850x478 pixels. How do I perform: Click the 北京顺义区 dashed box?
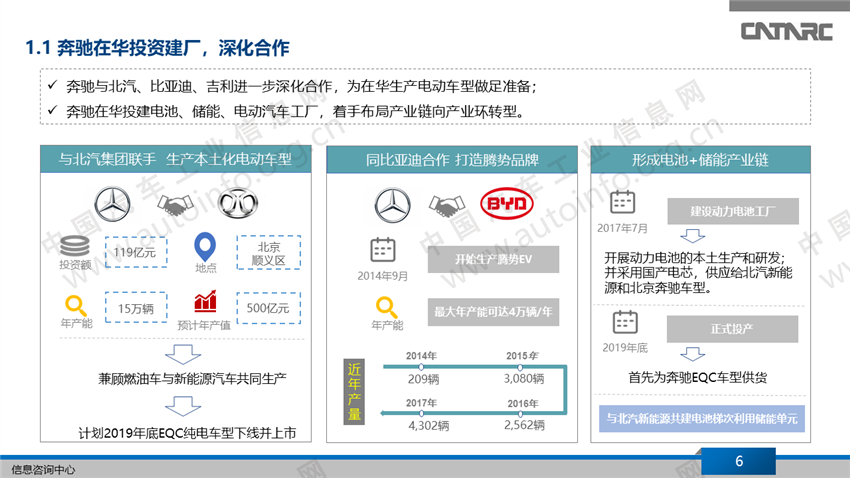point(268,253)
